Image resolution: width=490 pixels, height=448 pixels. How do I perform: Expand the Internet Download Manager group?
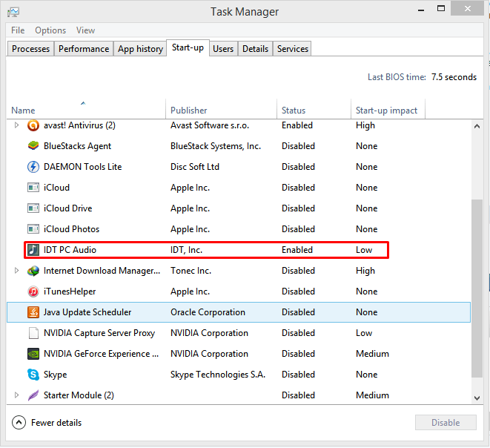tap(16, 271)
